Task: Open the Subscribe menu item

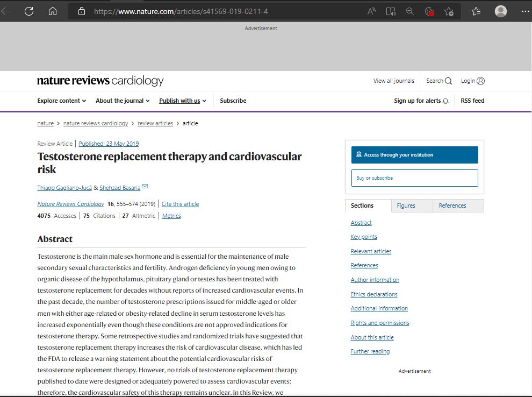Action: [x=233, y=101]
